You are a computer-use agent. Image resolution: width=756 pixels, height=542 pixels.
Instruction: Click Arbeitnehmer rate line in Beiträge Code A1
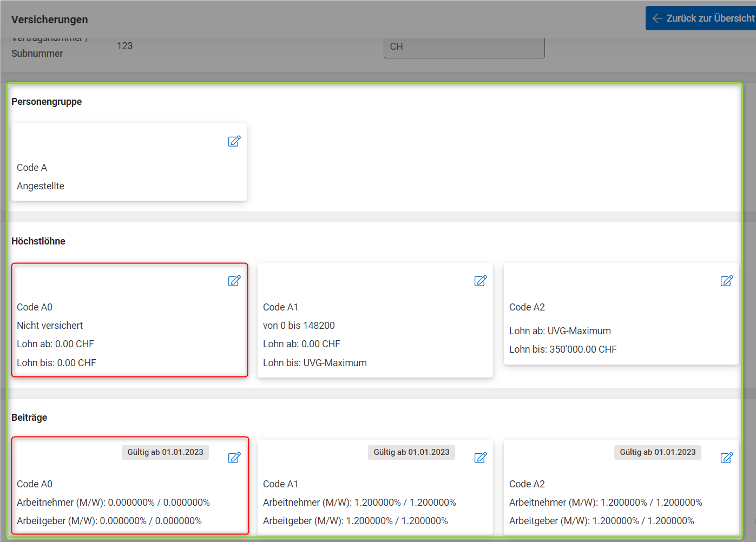click(359, 503)
